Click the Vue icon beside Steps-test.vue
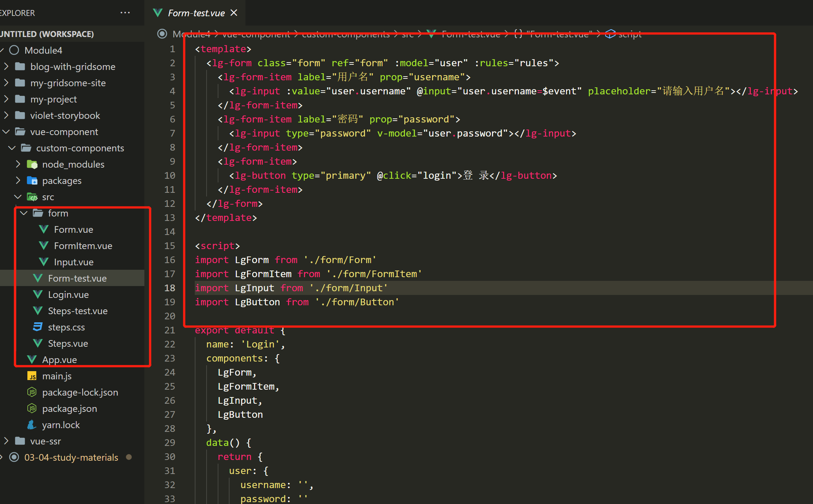 pos(38,311)
